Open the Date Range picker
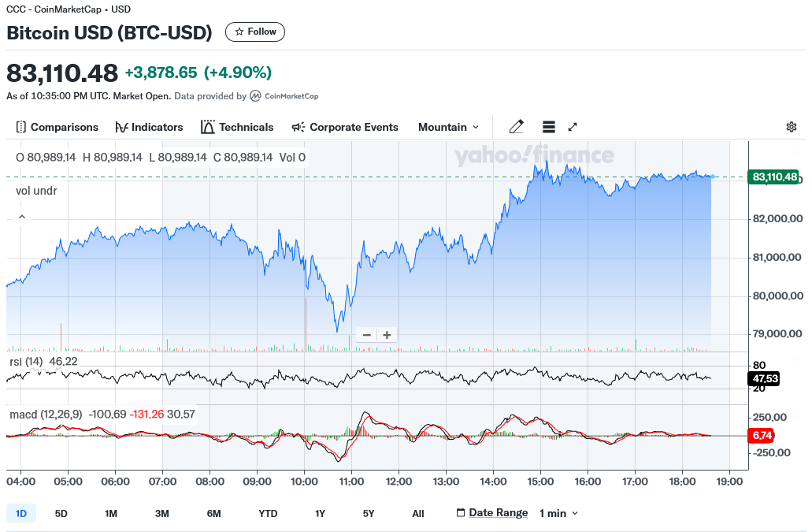This screenshot has width=812, height=532. tap(492, 513)
